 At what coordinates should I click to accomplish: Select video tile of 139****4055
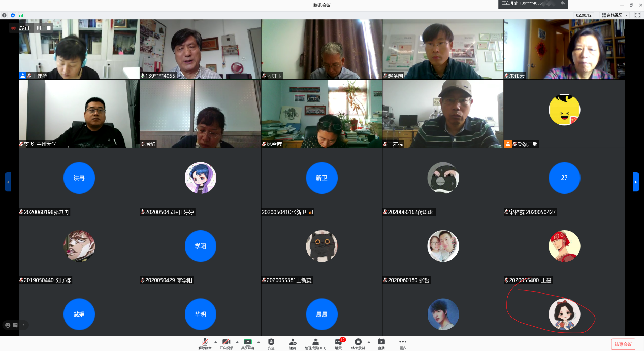(x=201, y=49)
